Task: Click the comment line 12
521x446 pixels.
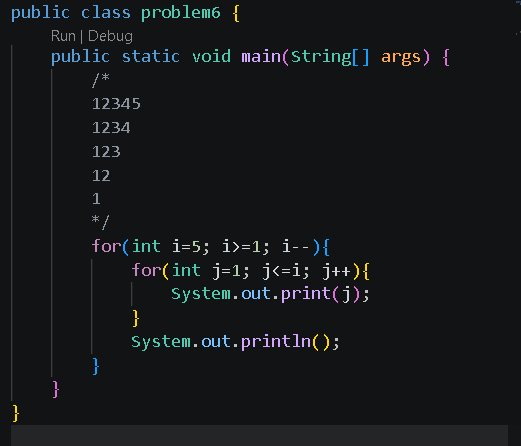Action: point(101,176)
